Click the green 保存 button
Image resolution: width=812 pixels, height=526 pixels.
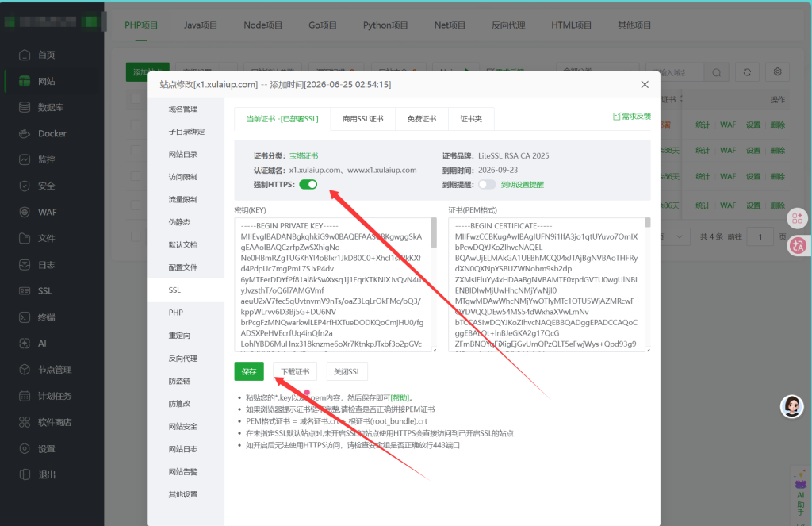point(249,371)
